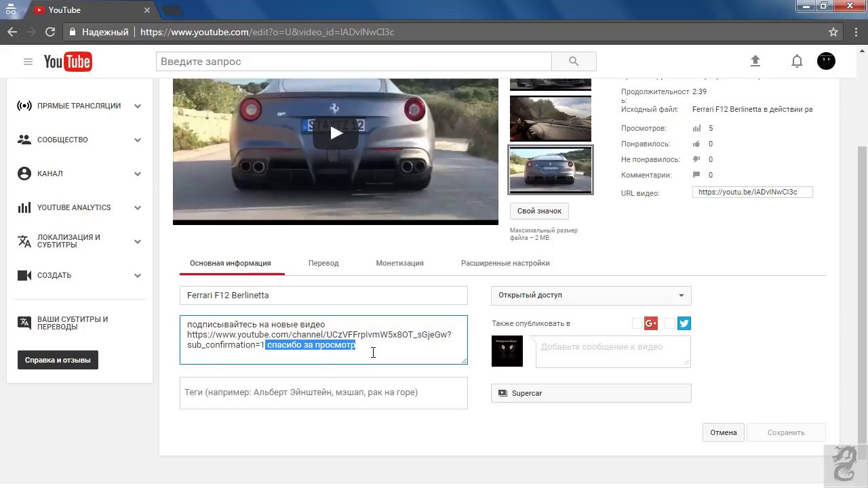Select the YouTube browser tab
This screenshot has height=488, width=868.
tap(92, 10)
